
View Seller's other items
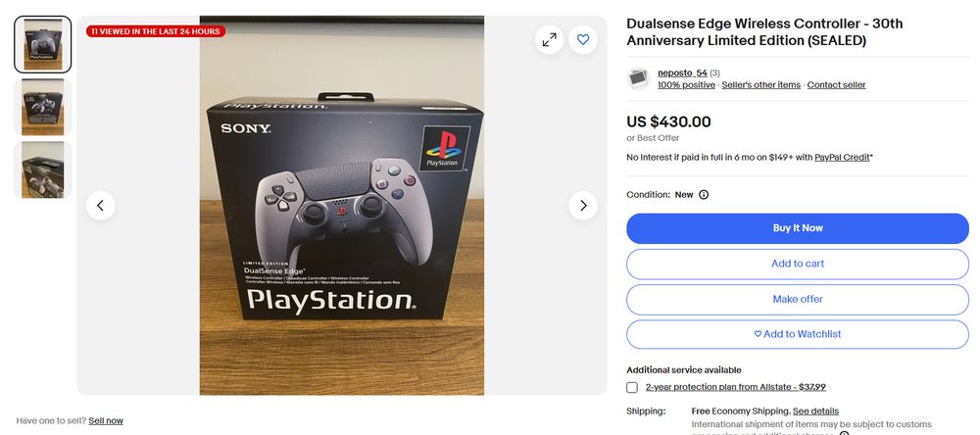pyautogui.click(x=760, y=85)
